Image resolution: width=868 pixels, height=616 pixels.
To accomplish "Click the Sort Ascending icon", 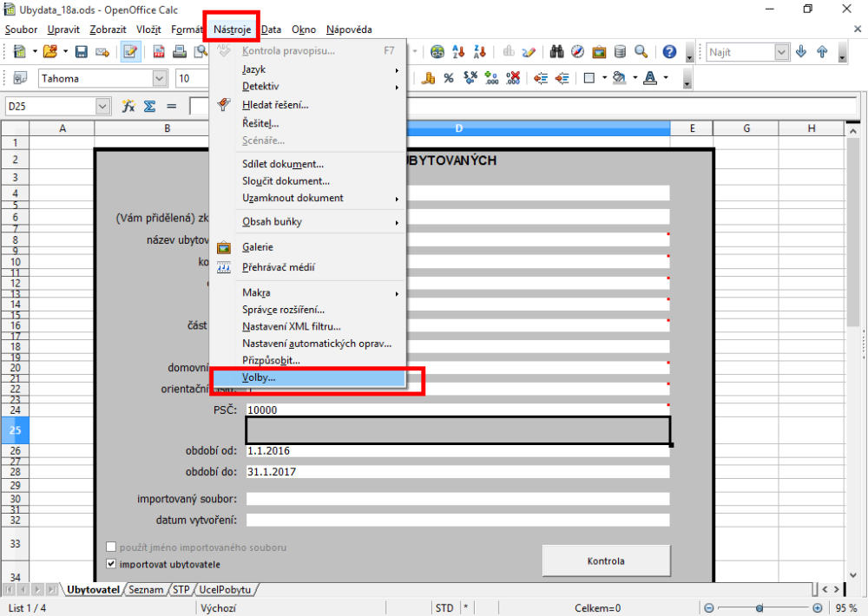I will 458,52.
